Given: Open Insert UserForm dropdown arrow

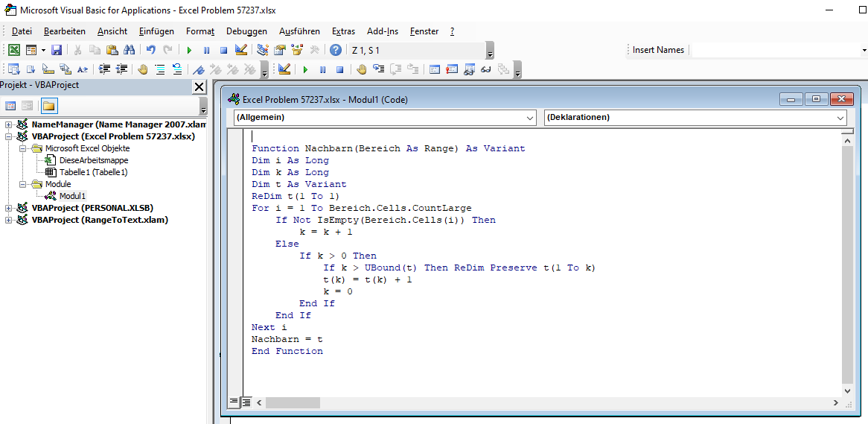Looking at the screenshot, I should 43,51.
